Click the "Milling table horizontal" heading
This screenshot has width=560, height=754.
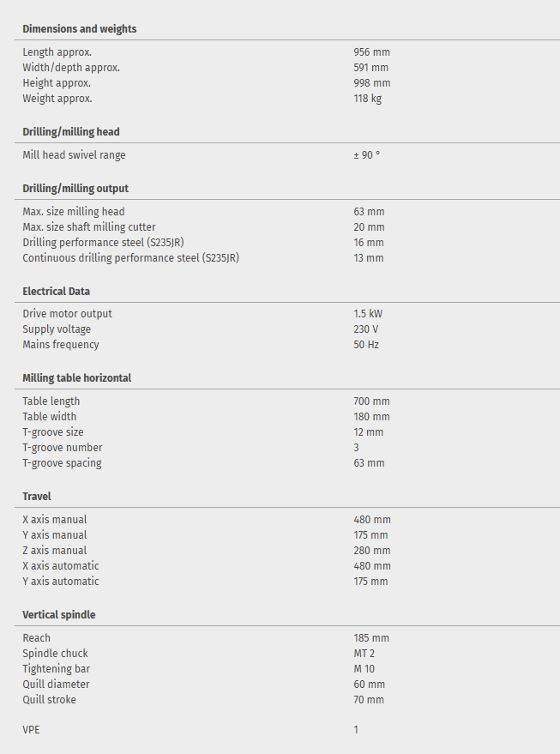[x=76, y=378]
